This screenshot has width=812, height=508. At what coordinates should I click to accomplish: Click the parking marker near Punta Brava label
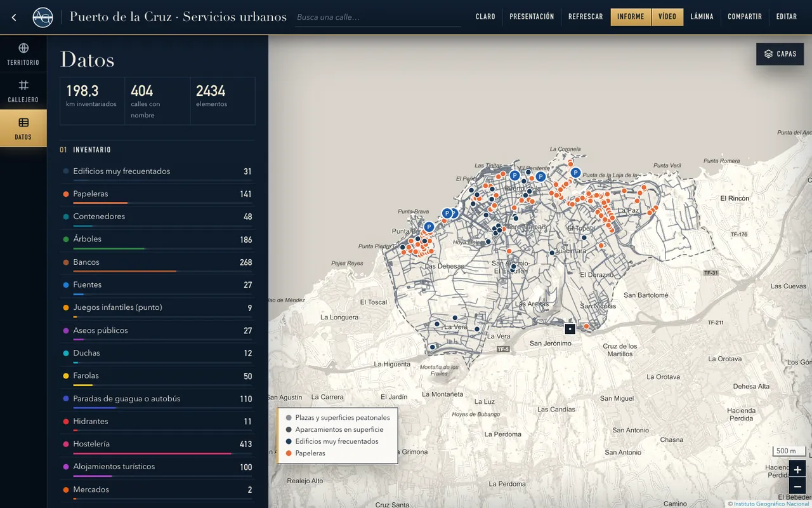coord(429,227)
